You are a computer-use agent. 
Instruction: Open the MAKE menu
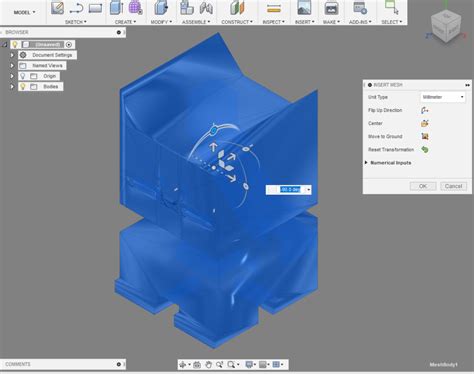pos(331,22)
